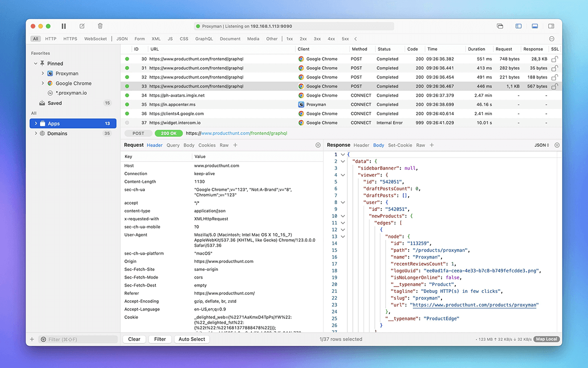Click the green 200 OK status pill

click(x=169, y=133)
